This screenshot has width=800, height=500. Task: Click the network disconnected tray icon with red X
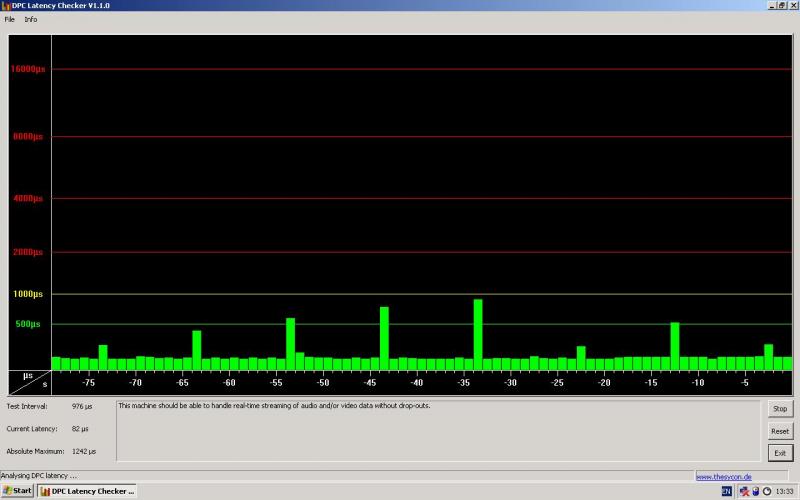[x=744, y=491]
